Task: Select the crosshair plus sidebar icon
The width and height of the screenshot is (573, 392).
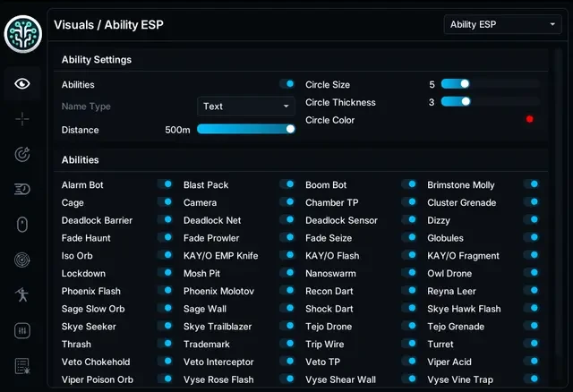Action: coord(22,119)
